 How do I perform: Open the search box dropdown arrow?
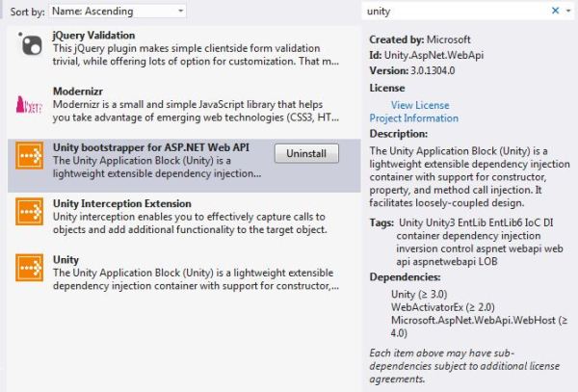pos(567,11)
